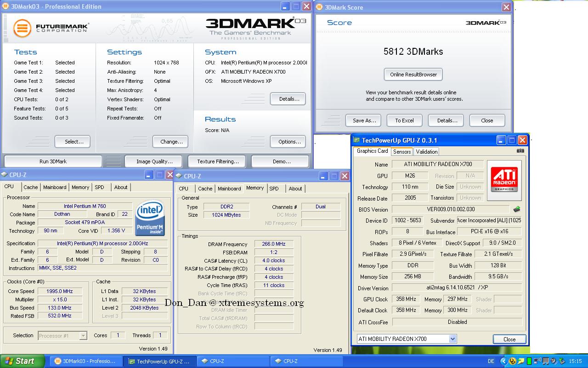This screenshot has height=368, width=588.
Task: Open the wireless network tray icon
Action: pos(537,361)
